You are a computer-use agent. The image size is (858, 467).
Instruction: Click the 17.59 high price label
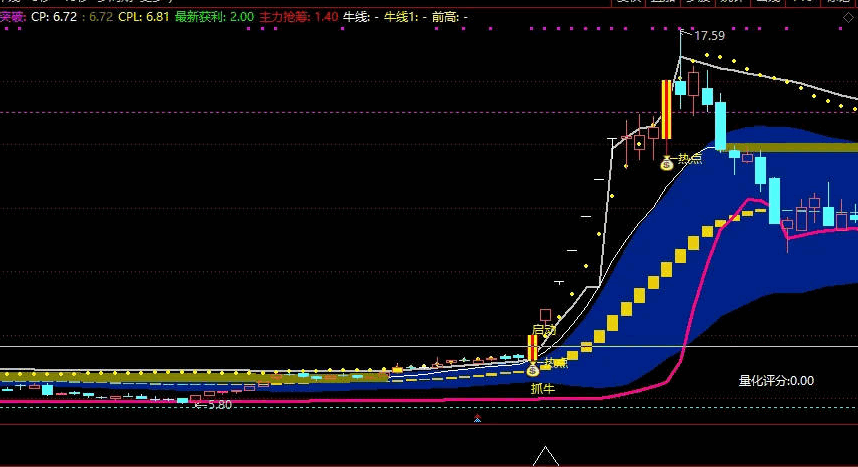[709, 36]
